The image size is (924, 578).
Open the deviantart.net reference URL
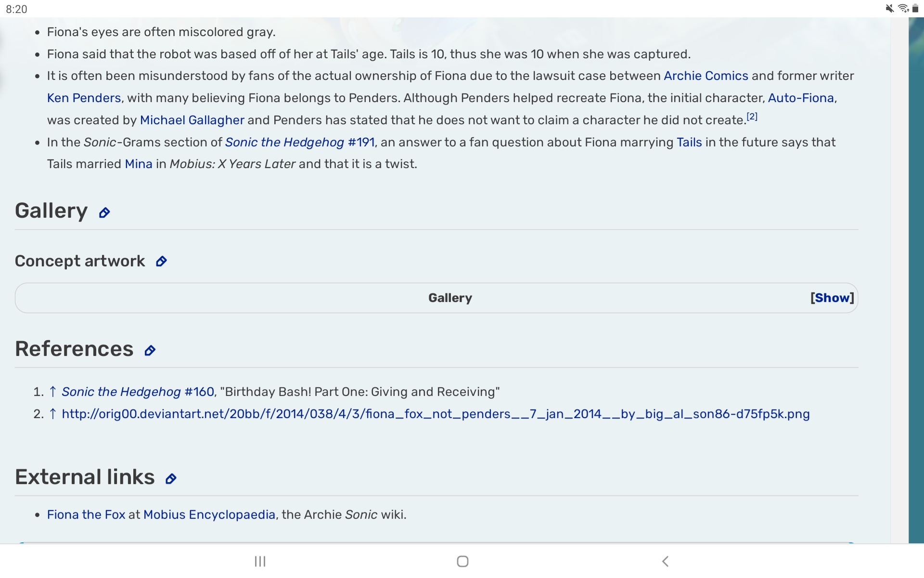click(x=436, y=414)
